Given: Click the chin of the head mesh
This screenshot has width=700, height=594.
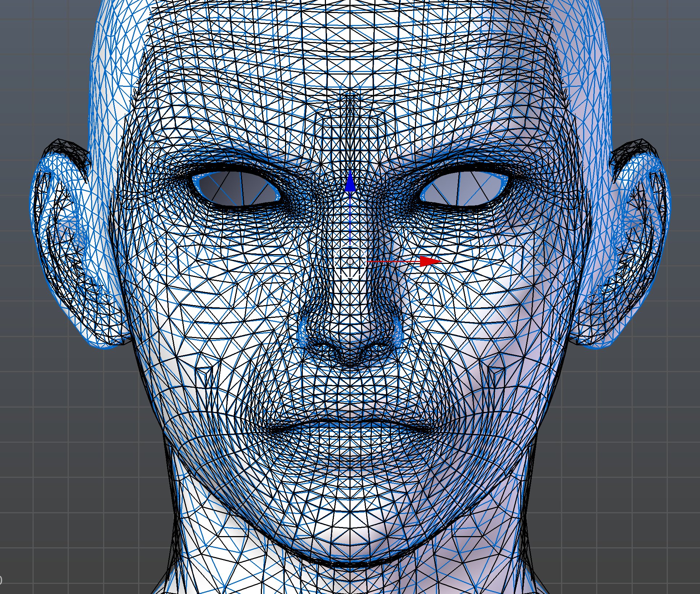Looking at the screenshot, I should (x=350, y=536).
